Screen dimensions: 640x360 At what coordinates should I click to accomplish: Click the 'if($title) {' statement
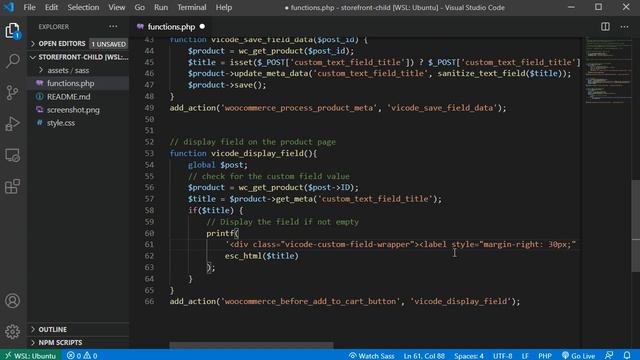pos(216,211)
